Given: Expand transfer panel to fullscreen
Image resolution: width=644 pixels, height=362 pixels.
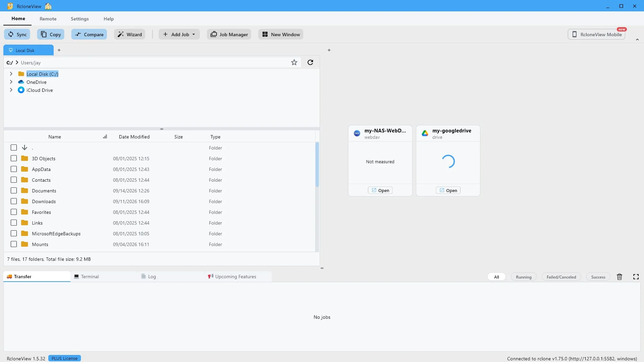Looking at the screenshot, I should pyautogui.click(x=636, y=277).
